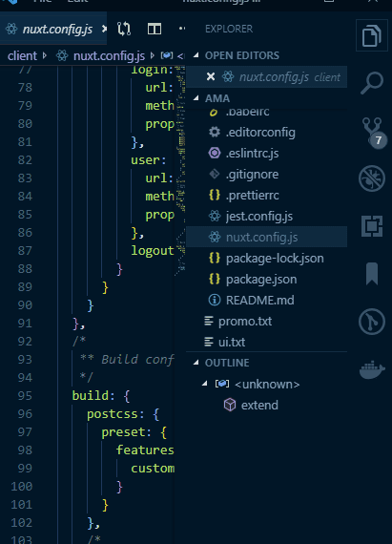Open the Bookmarks view in activity bar
The width and height of the screenshot is (392, 544).
point(372,274)
